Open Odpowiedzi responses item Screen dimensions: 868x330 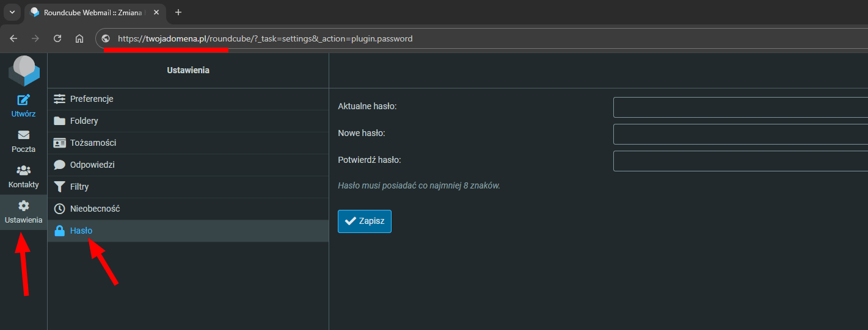(92, 165)
